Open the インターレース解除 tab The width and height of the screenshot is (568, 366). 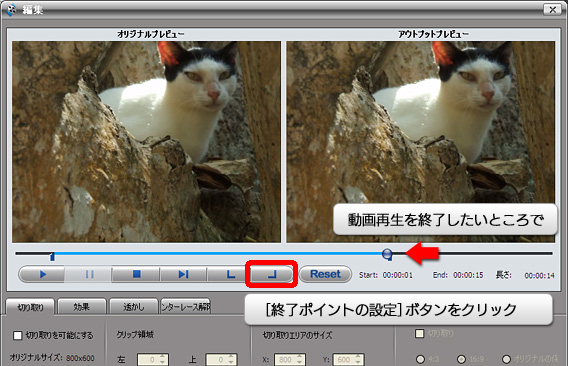pos(185,307)
